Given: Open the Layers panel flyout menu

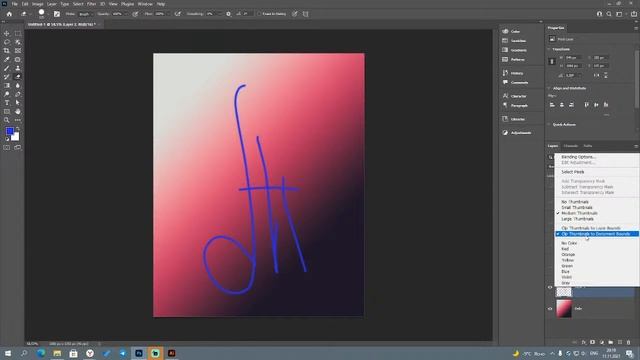Looking at the screenshot, I should coord(636,146).
